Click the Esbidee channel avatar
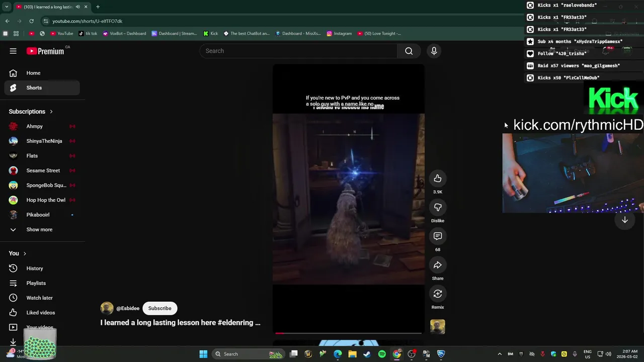Viewport: 644px width, 362px height. click(107, 308)
